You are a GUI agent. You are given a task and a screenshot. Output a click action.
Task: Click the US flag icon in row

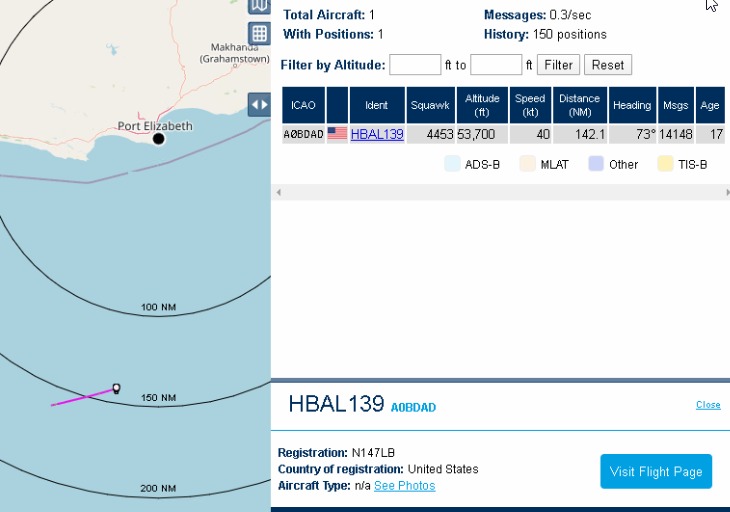pyautogui.click(x=337, y=134)
